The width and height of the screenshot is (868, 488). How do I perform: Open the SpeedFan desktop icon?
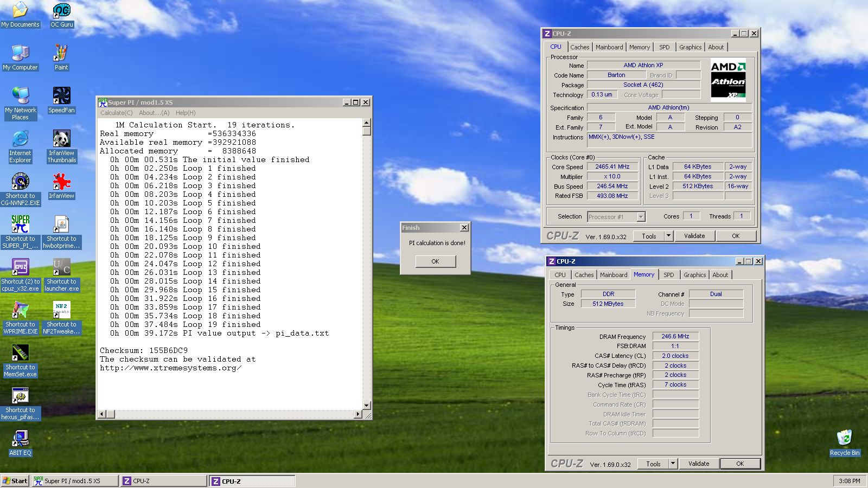[61, 101]
